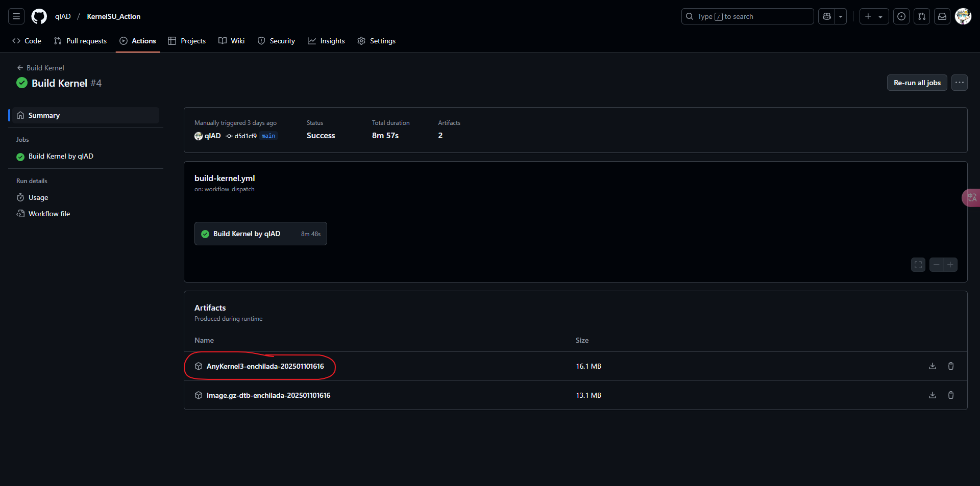This screenshot has height=486, width=980.
Task: Click download icon for Image.gz-dtb artifact
Action: pos(933,395)
